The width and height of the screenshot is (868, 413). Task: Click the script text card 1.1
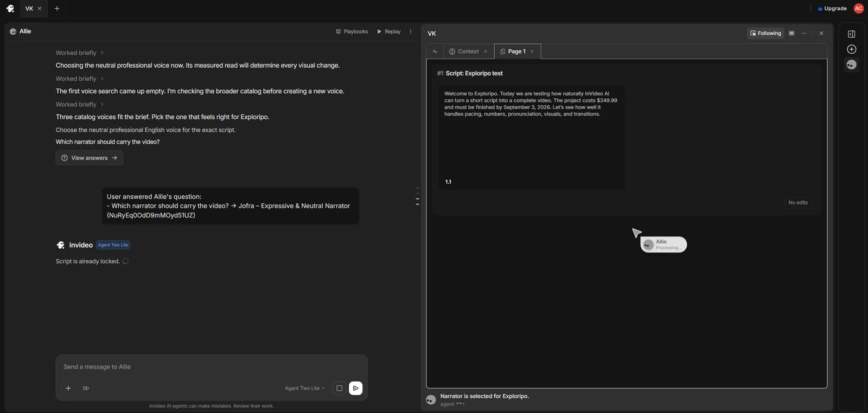click(x=532, y=138)
